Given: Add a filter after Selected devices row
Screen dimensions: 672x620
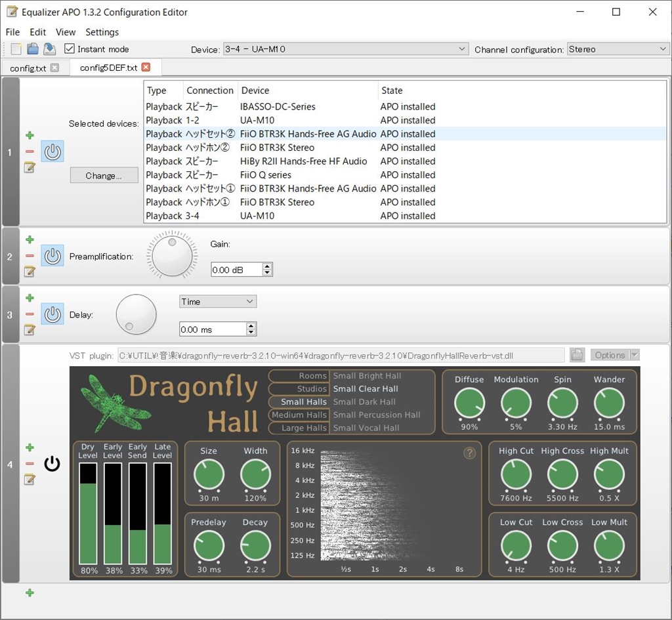Looking at the screenshot, I should (30, 135).
